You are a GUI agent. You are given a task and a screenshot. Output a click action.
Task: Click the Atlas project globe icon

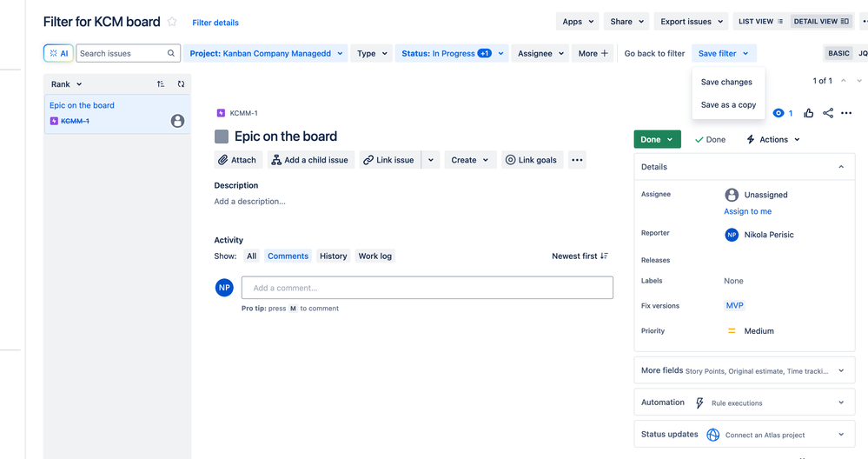point(713,435)
